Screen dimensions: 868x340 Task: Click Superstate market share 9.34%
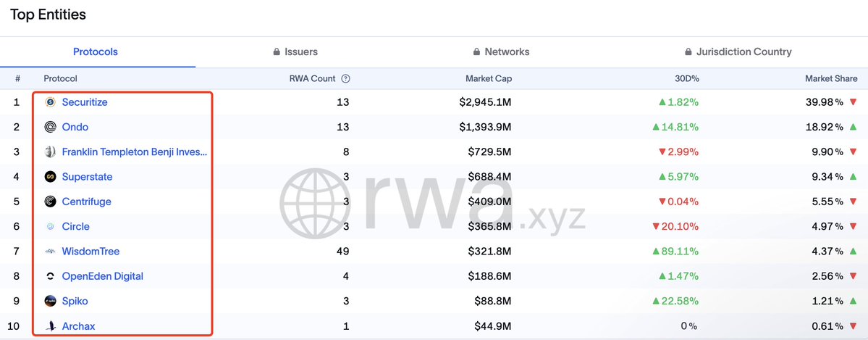click(x=828, y=177)
